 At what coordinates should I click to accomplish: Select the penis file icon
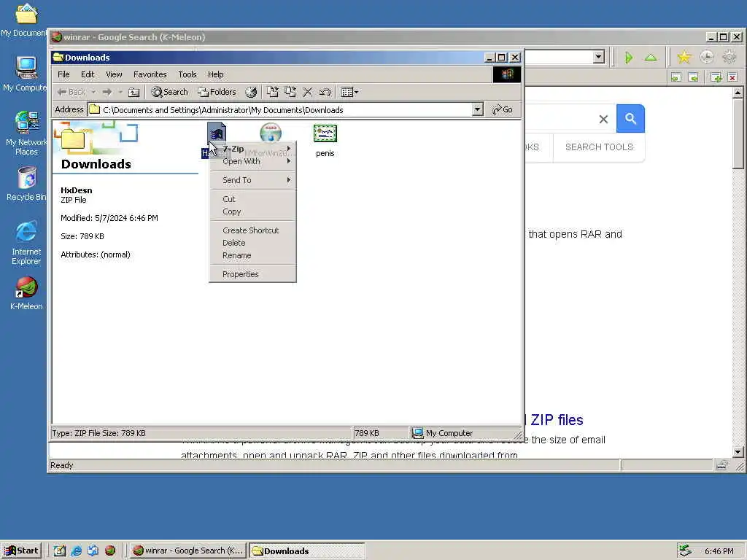325,133
